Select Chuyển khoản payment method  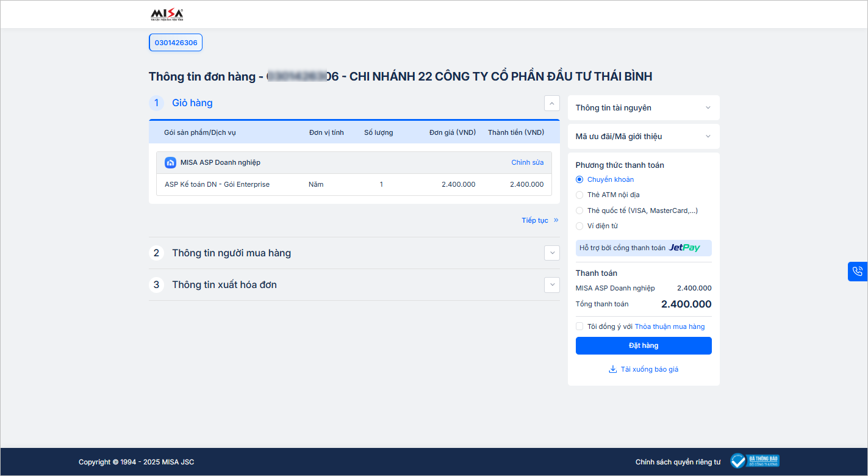point(579,179)
